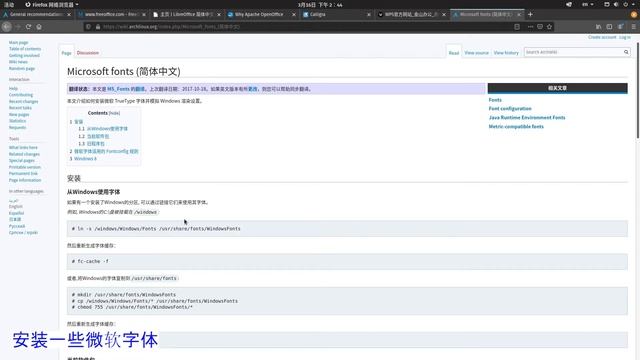
Task: Open a new tab with the plus button
Action: [x=530, y=14]
